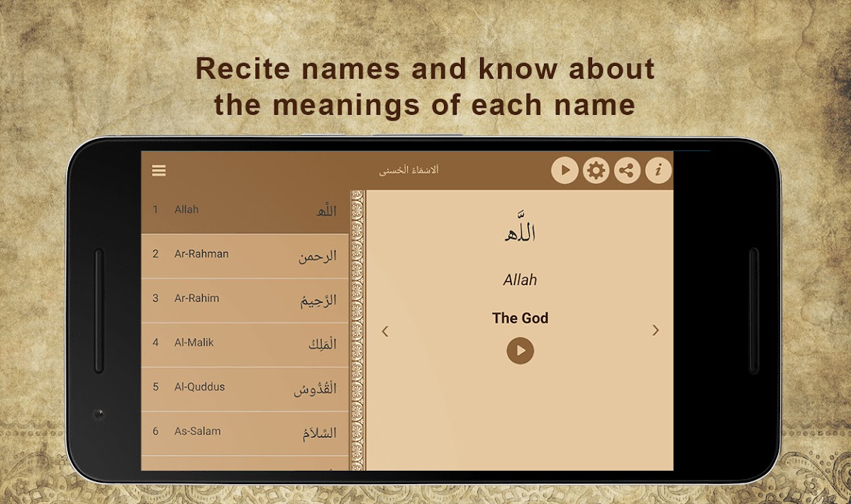851x504 pixels.
Task: Tap the Arabic text for Al-Quddus
Action: pyautogui.click(x=316, y=389)
